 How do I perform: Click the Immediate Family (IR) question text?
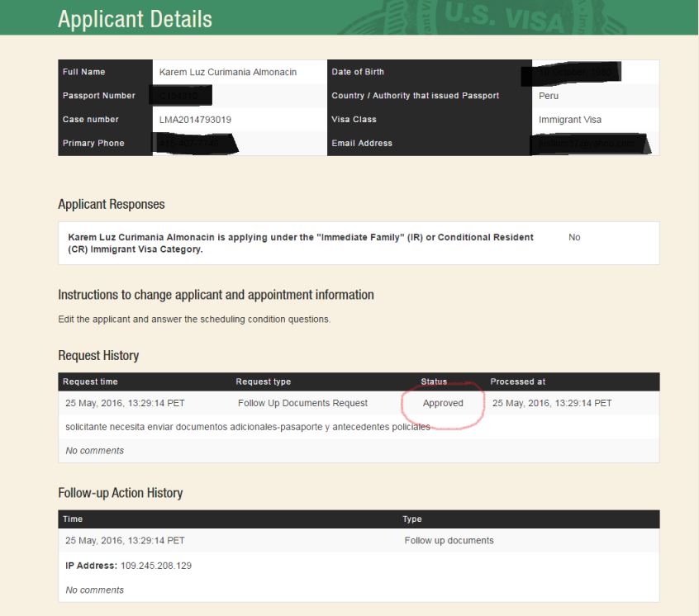coord(301,244)
